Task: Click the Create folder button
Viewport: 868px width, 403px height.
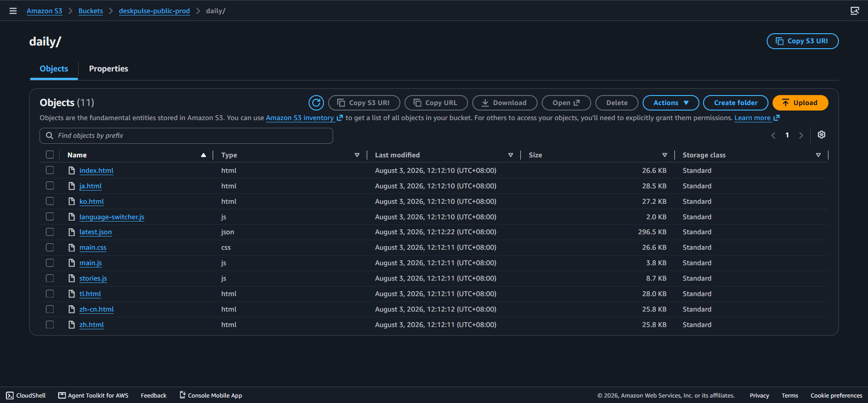Action: [736, 103]
